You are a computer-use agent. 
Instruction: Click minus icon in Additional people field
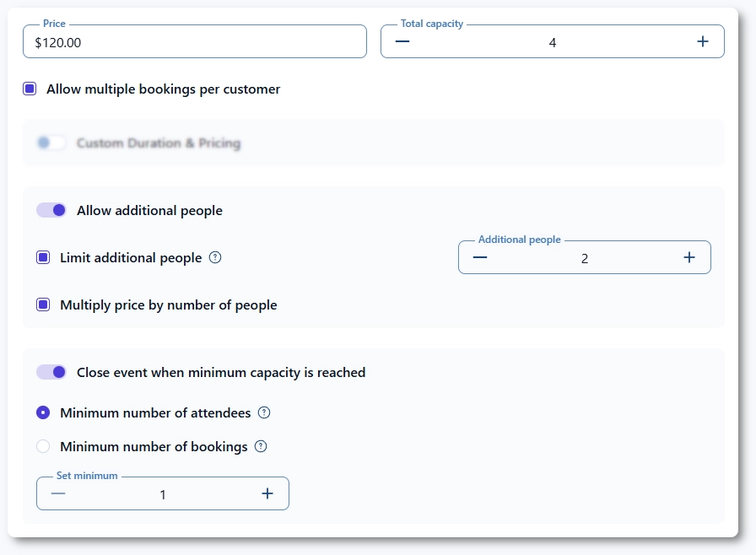tap(480, 258)
